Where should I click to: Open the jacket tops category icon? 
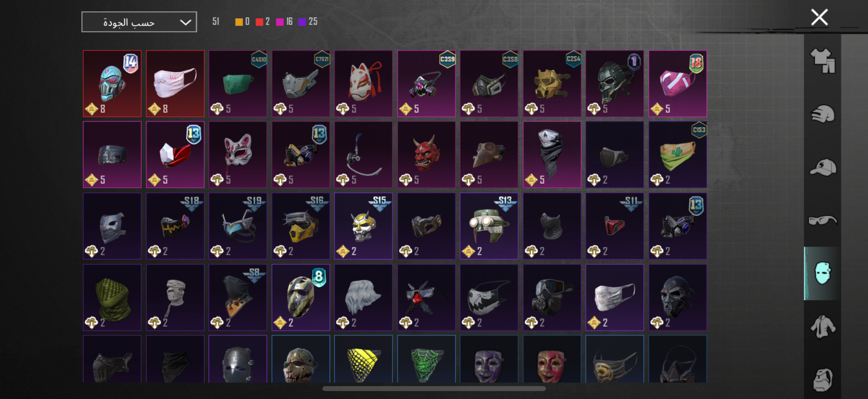pos(823,327)
